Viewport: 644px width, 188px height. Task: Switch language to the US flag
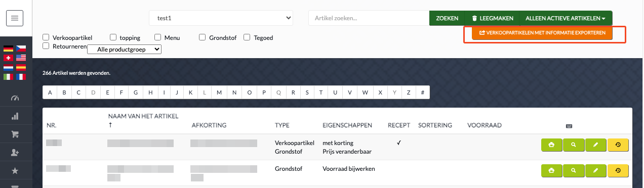[21, 58]
